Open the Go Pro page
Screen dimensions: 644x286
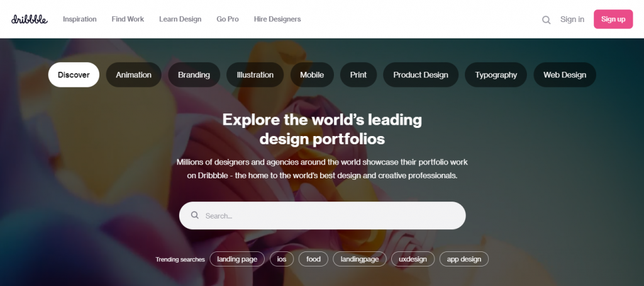(228, 20)
